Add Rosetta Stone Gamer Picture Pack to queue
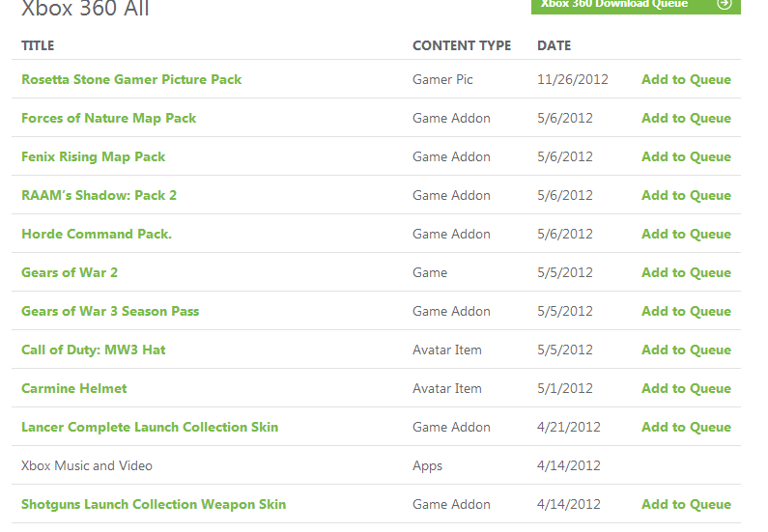Viewport: 768px width, 532px height. pyautogui.click(x=686, y=79)
